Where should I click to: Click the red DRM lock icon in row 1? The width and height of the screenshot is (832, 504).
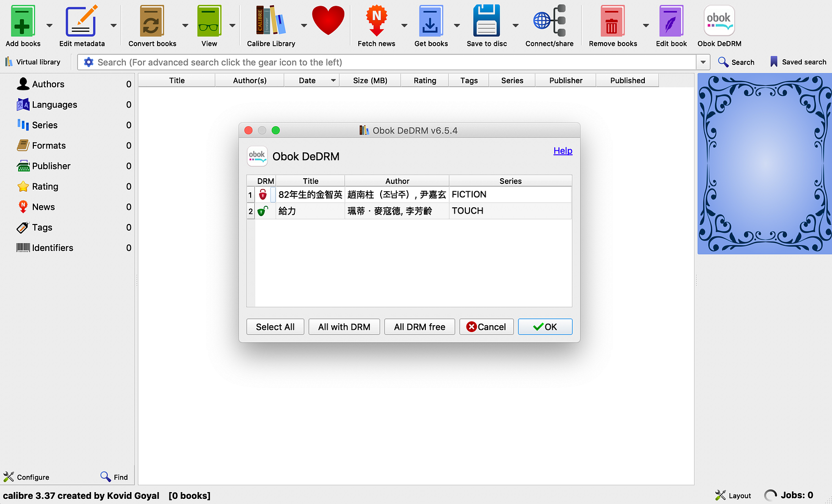pyautogui.click(x=263, y=194)
